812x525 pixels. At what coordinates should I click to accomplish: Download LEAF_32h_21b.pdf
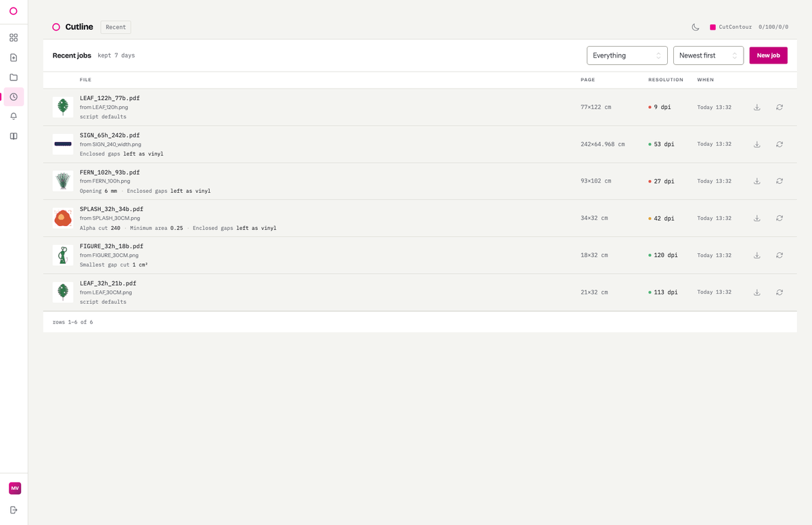click(x=757, y=292)
